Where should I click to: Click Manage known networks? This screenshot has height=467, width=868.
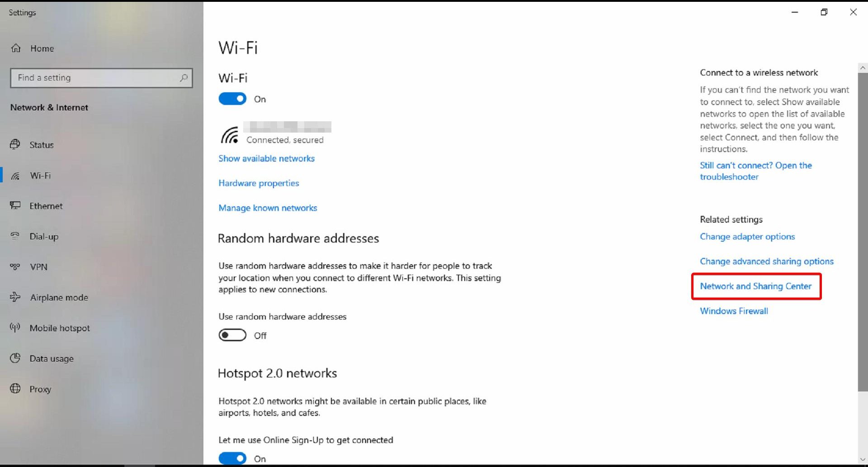pyautogui.click(x=268, y=208)
